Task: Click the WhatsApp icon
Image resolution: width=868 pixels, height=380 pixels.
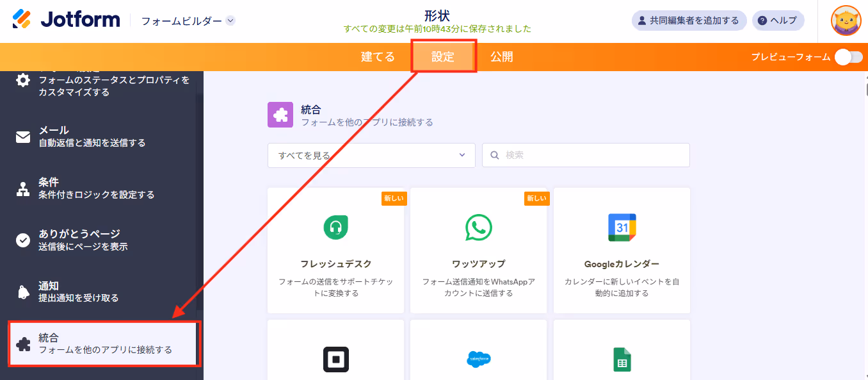Action: [479, 227]
